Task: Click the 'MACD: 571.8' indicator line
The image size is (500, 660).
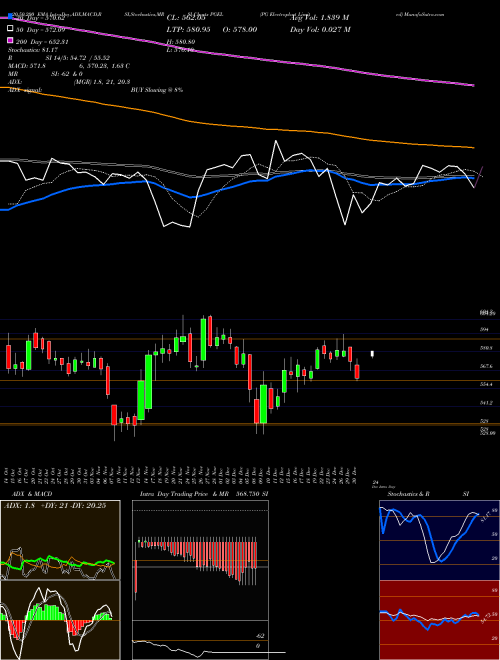Action: pyautogui.click(x=27, y=66)
